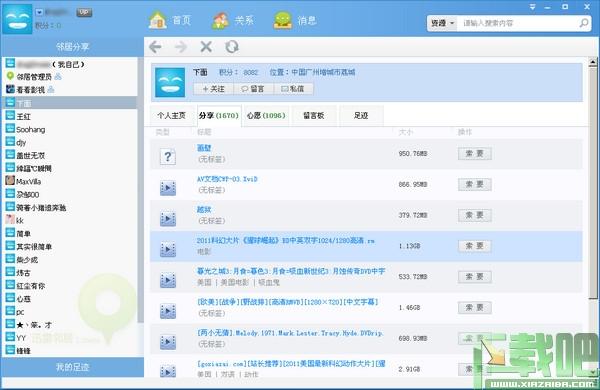Open the 我的足迹 panel at the bottom
The width and height of the screenshot is (600, 390).
pyautogui.click(x=73, y=367)
